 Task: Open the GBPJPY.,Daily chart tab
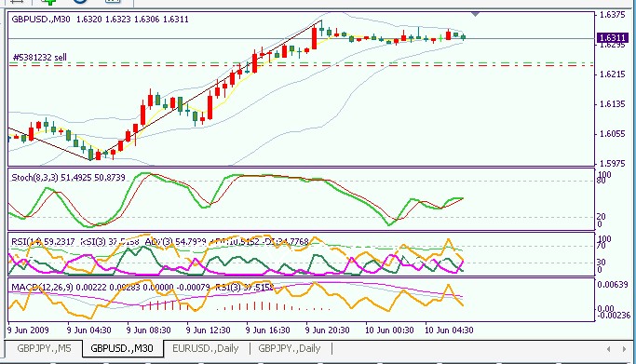(x=290, y=348)
